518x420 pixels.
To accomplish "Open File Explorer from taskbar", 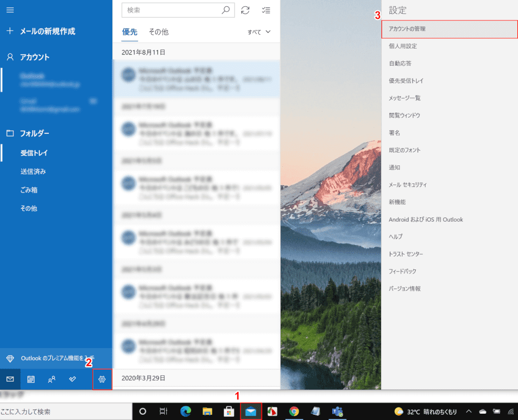I will point(207,412).
